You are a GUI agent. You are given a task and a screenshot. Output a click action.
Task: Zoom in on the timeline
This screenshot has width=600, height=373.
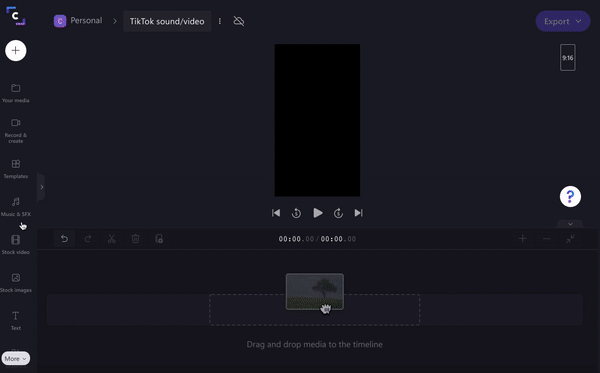pos(523,239)
